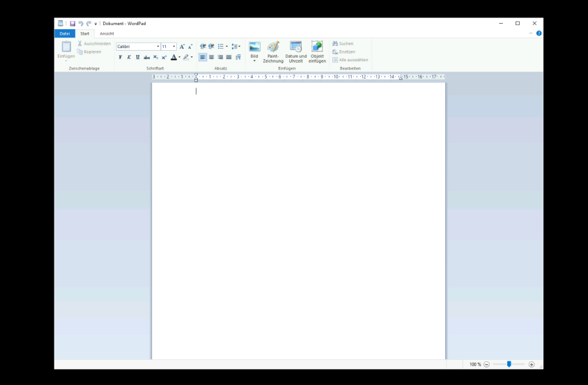Apply strikethrough formatting

pyautogui.click(x=146, y=57)
